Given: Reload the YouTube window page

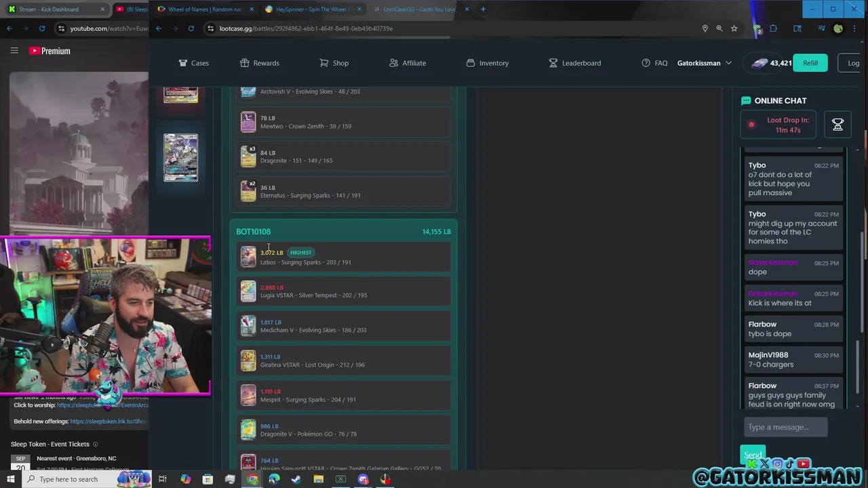Looking at the screenshot, I should pyautogui.click(x=42, y=28).
